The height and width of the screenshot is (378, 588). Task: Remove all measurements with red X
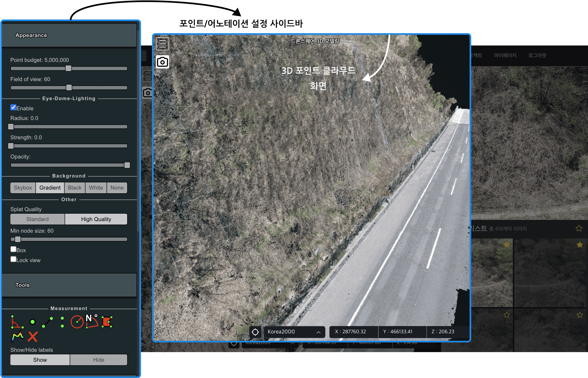coord(32,337)
